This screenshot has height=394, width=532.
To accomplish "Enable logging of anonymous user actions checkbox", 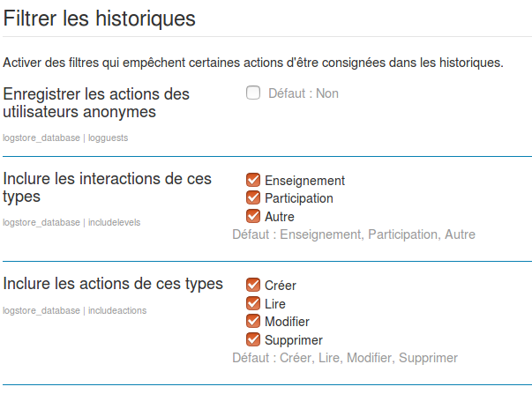I will pos(253,93).
